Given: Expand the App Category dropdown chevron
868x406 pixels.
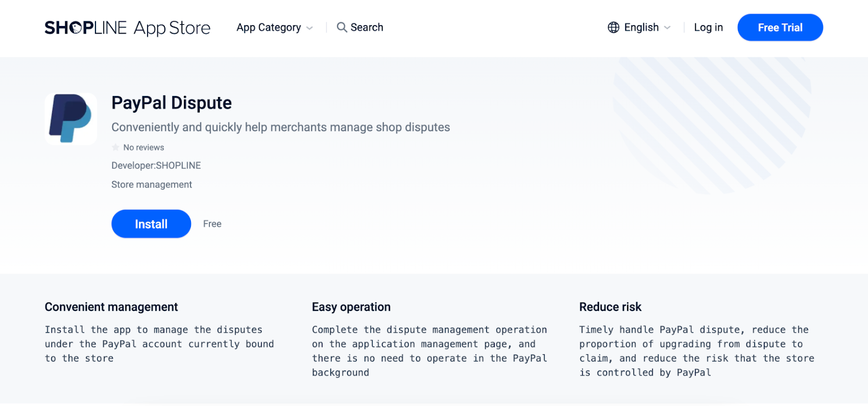Looking at the screenshot, I should 310,28.
